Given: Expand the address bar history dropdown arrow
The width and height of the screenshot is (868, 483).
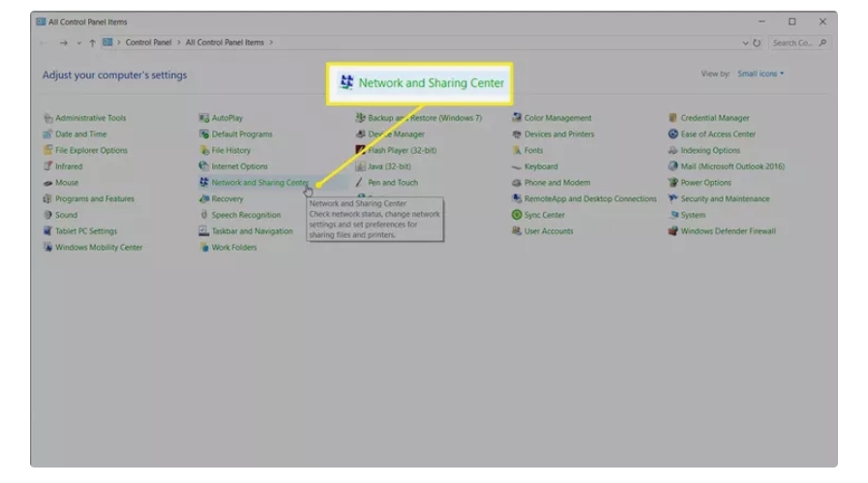Looking at the screenshot, I should 745,43.
